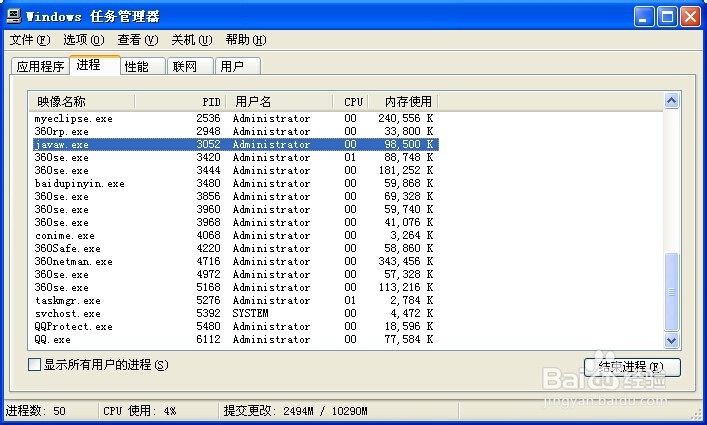Screen dimensions: 707x425
Task: Select the QQ.exe process row
Action: [x=234, y=339]
